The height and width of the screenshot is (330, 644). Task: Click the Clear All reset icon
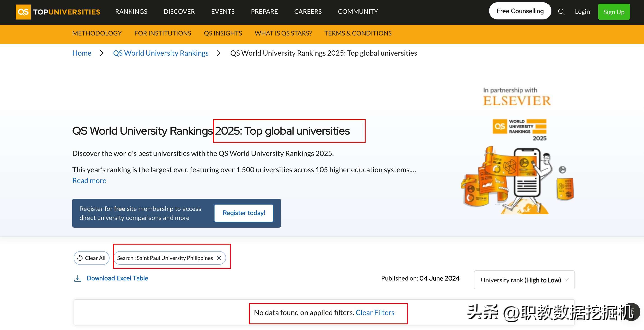[x=80, y=258]
